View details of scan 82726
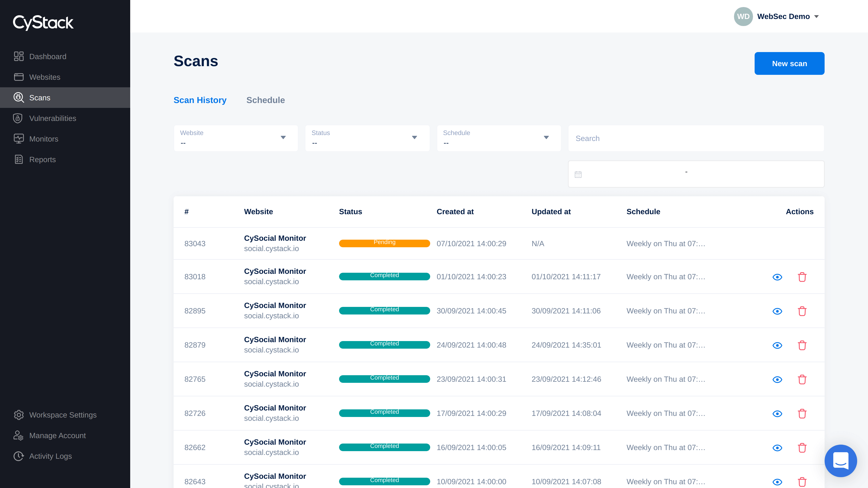 click(x=777, y=413)
